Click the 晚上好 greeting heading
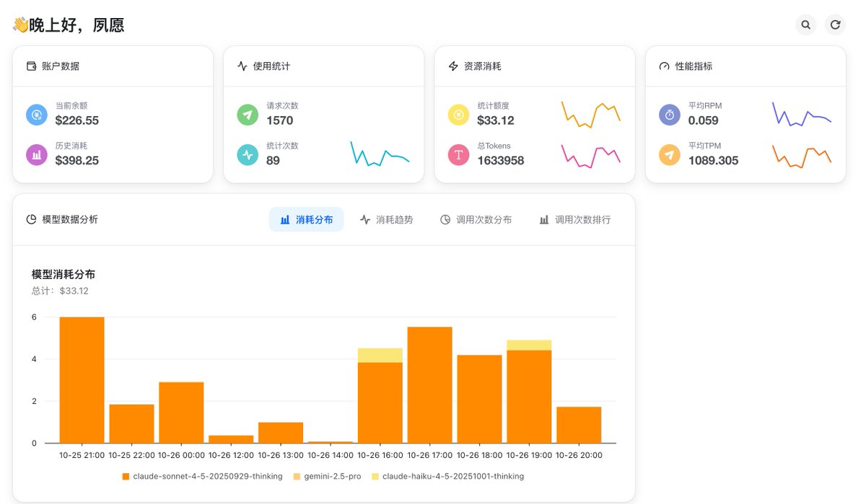Image resolution: width=866 pixels, height=504 pixels. (x=69, y=25)
